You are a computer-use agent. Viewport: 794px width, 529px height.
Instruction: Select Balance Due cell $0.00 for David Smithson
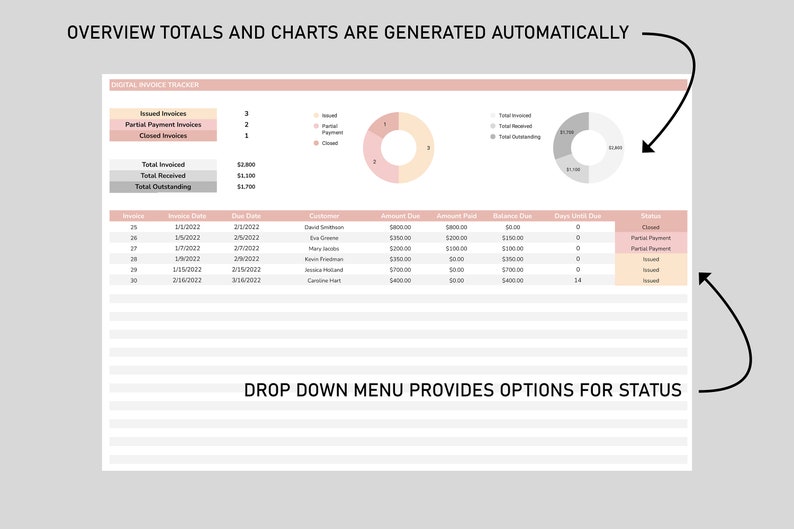click(512, 227)
